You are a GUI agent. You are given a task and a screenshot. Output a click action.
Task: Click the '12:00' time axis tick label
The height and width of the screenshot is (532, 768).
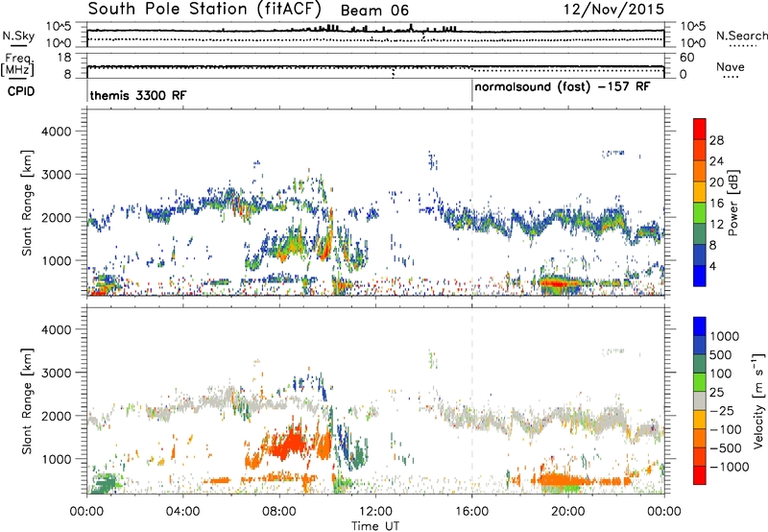tap(375, 512)
